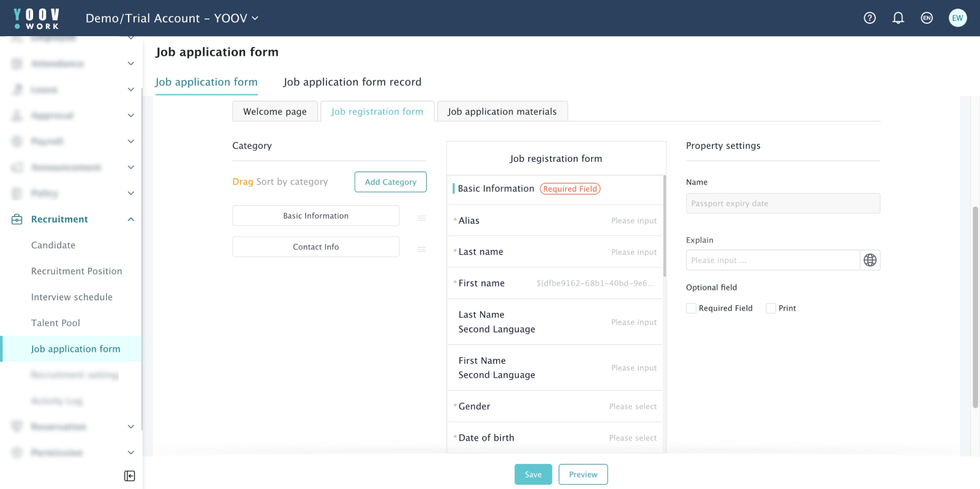This screenshot has width=980, height=489.
Task: Click the Recruitment briefcase icon
Action: coord(17,219)
